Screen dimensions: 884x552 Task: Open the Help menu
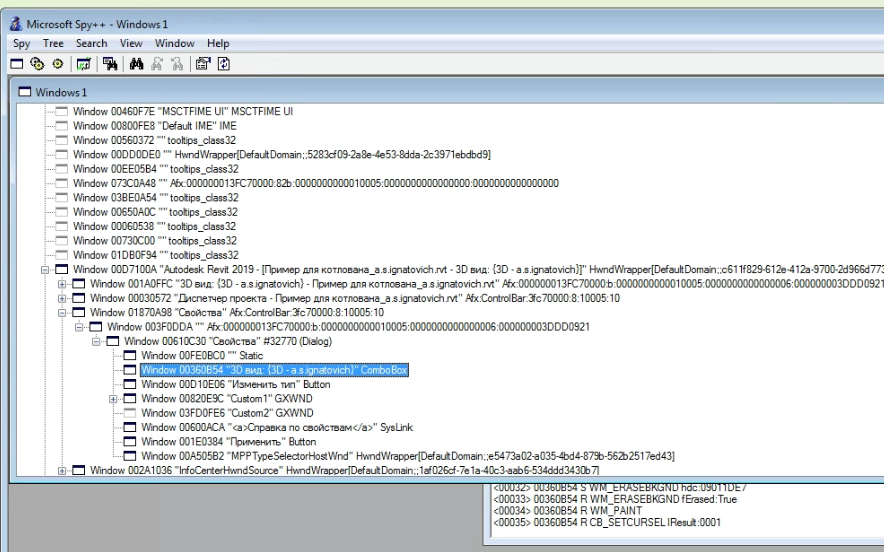pos(218,43)
